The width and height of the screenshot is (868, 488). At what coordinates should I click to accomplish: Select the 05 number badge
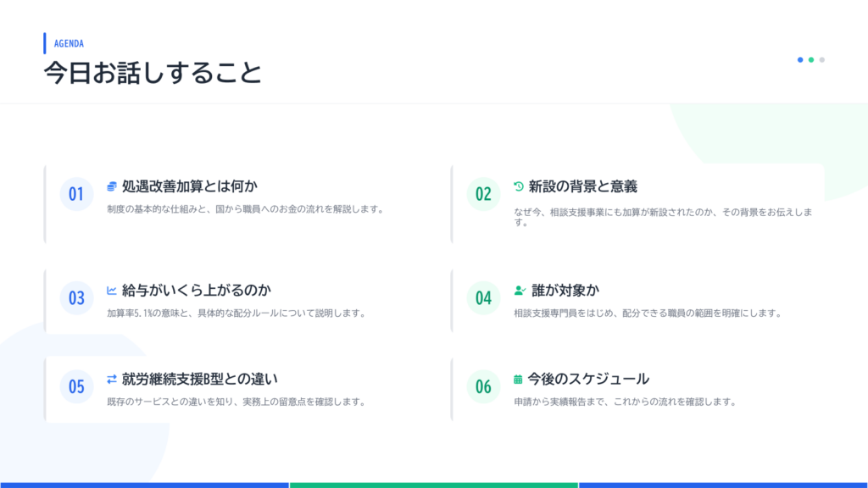coord(76,387)
